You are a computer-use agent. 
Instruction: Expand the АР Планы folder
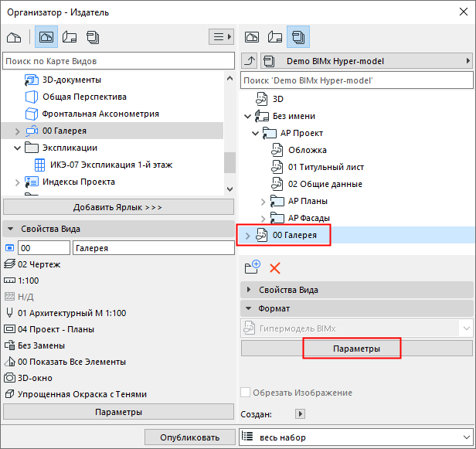(263, 202)
